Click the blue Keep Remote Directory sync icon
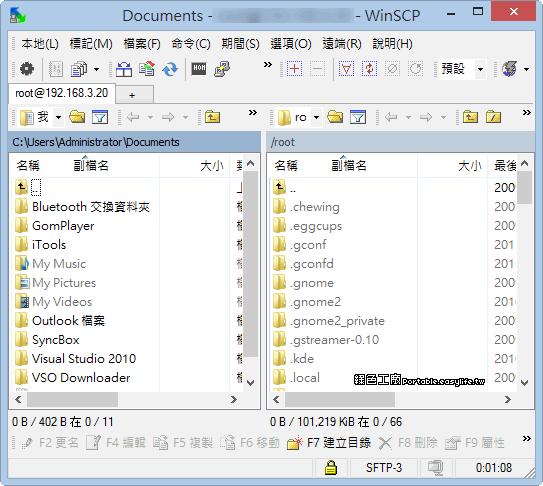The width and height of the screenshot is (543, 486). [x=170, y=69]
